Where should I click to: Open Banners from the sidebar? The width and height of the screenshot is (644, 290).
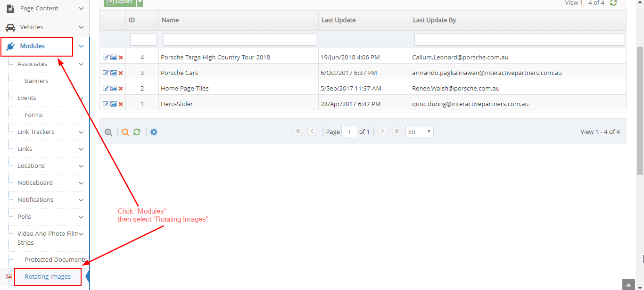pyautogui.click(x=37, y=81)
